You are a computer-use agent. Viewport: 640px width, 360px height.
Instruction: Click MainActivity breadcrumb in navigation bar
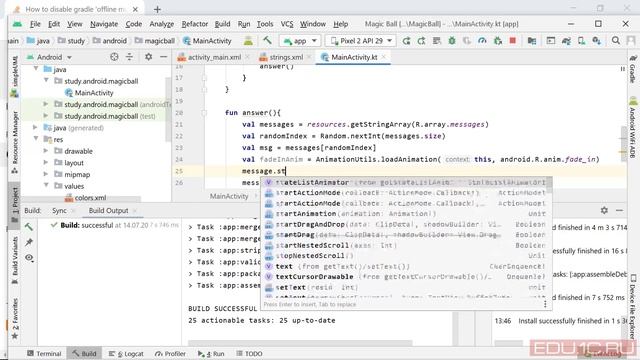pyautogui.click(x=207, y=41)
